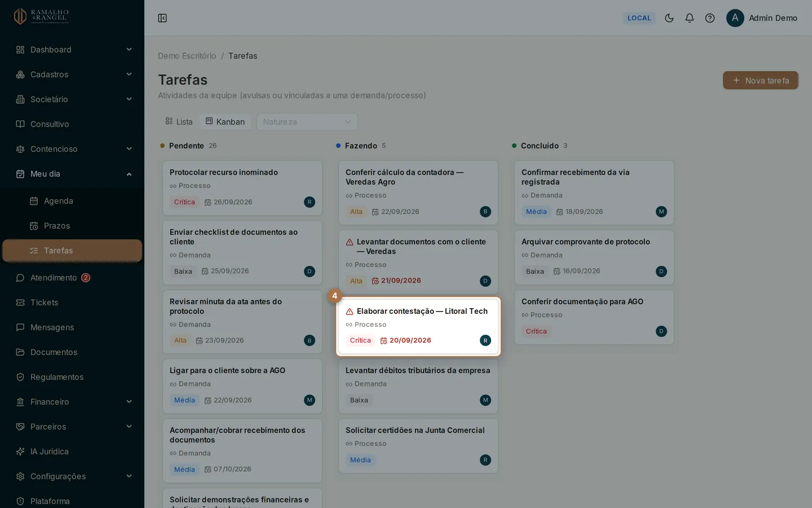
Task: Open the Solicitar certidões na Junta Comercial card
Action: 418,446
